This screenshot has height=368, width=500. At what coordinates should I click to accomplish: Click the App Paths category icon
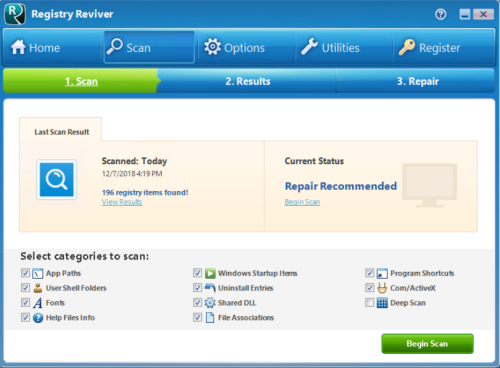pyautogui.click(x=38, y=274)
